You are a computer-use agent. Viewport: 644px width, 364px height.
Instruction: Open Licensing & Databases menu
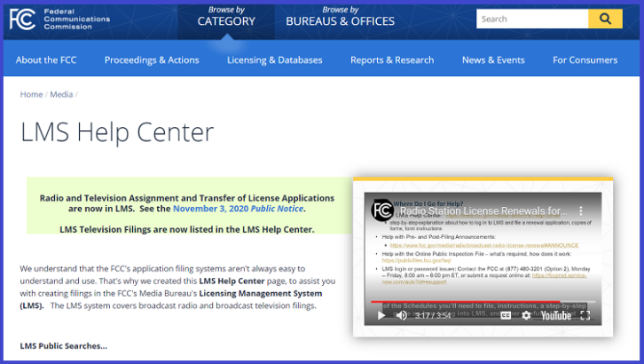(275, 60)
